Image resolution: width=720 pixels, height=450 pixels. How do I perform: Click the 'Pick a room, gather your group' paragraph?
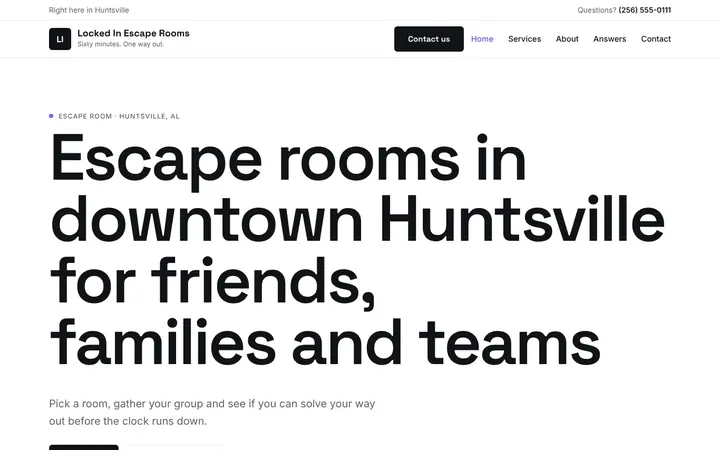212,412
